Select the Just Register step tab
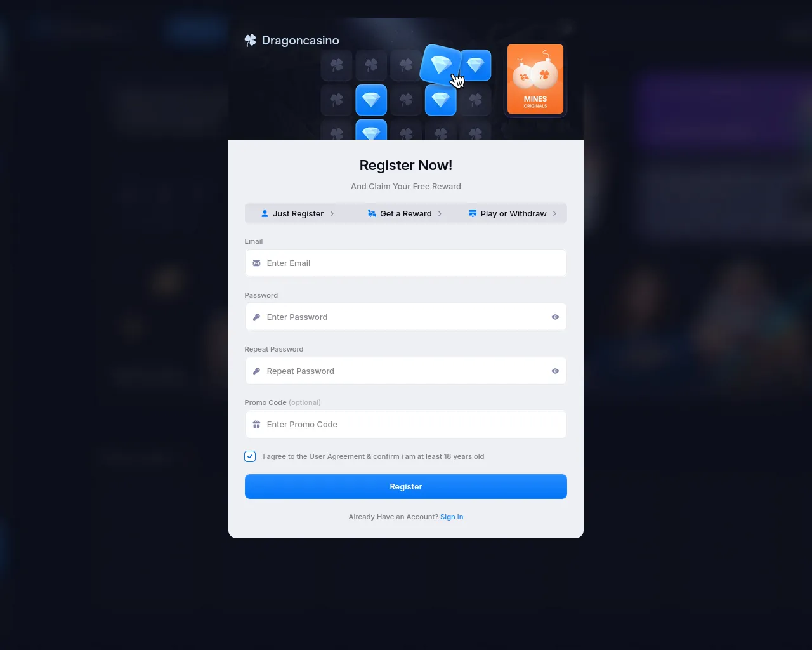 pyautogui.click(x=298, y=214)
